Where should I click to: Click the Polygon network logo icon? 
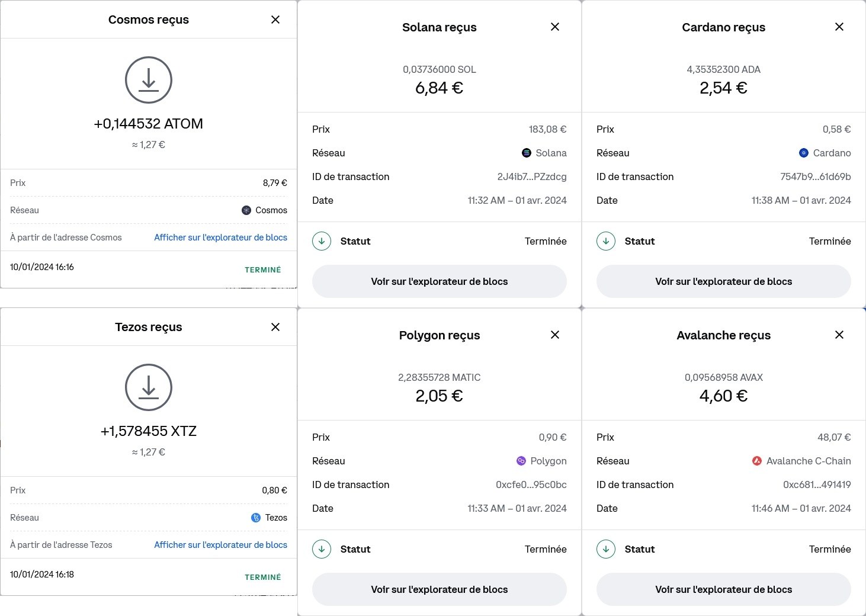pos(521,461)
